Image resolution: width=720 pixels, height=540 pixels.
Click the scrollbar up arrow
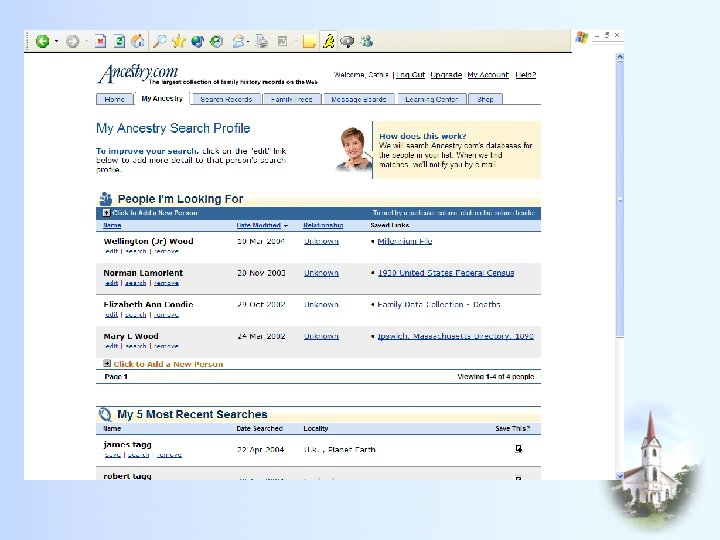tap(620, 57)
